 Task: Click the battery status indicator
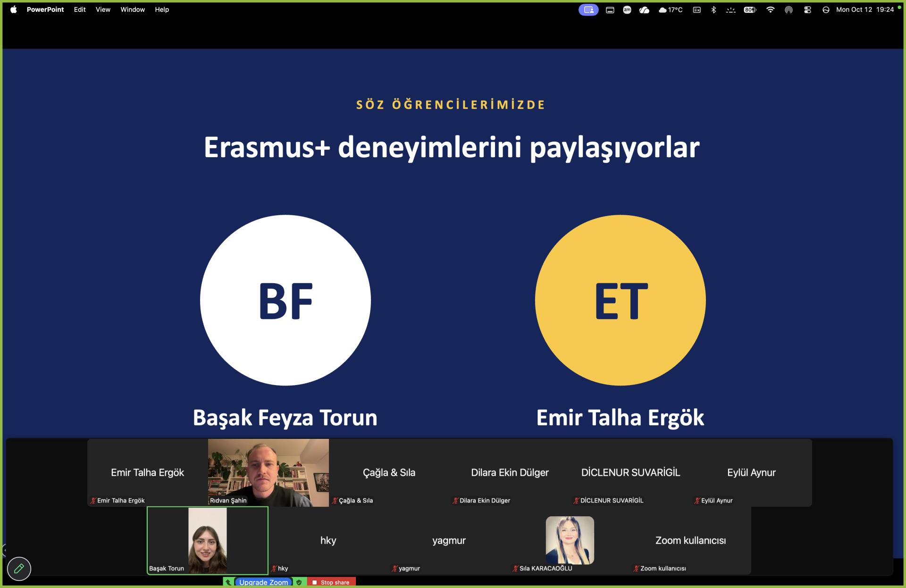point(750,9)
